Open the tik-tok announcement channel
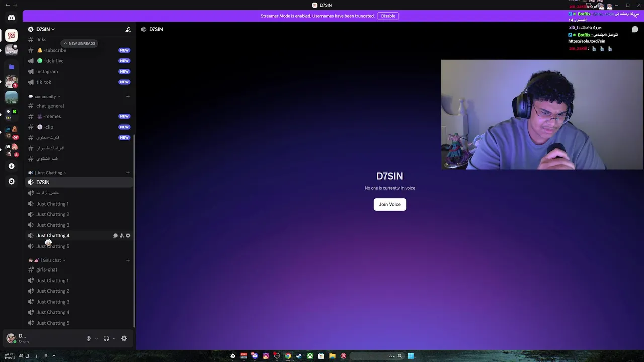Viewport: 644px width, 362px height. (x=79, y=82)
